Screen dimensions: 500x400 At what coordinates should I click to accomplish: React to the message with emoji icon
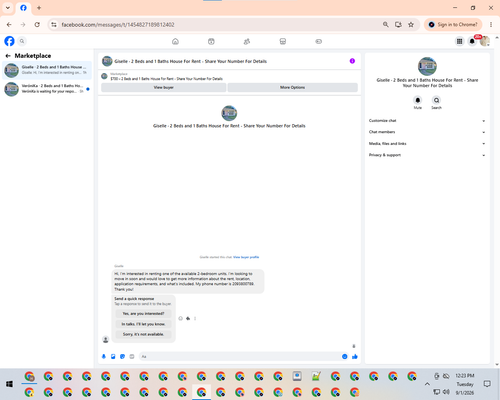180,318
